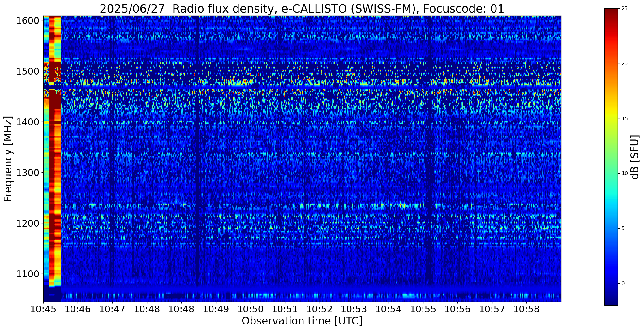
Task: Click the colorbar tick value 5
Action: (623, 229)
